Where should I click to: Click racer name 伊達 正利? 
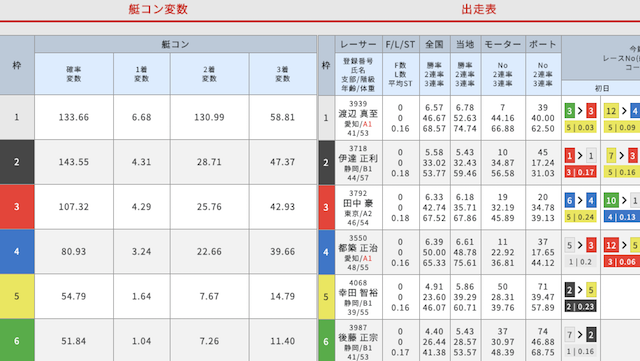(358, 158)
